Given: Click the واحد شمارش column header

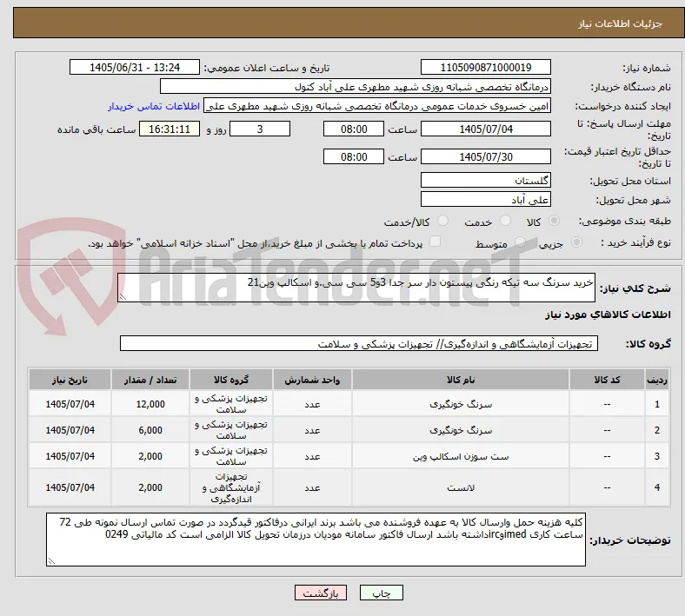Looking at the screenshot, I should pos(312,380).
